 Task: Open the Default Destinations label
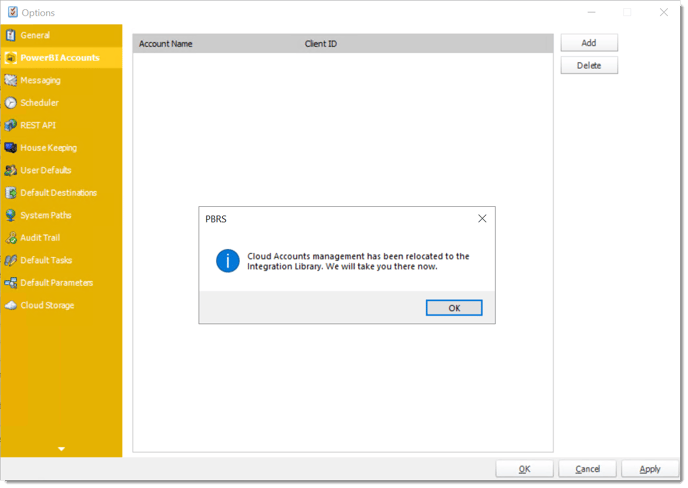click(59, 193)
